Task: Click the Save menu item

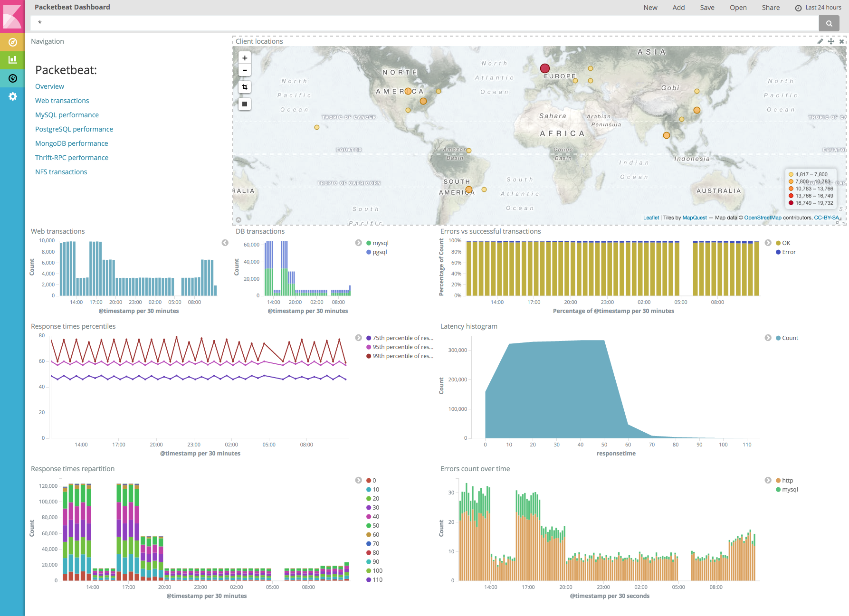Action: [x=707, y=7]
